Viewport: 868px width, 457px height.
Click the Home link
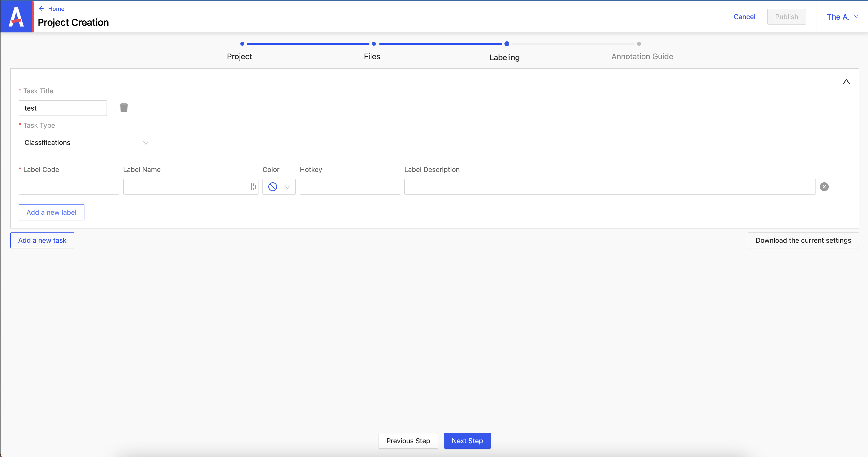pos(56,9)
